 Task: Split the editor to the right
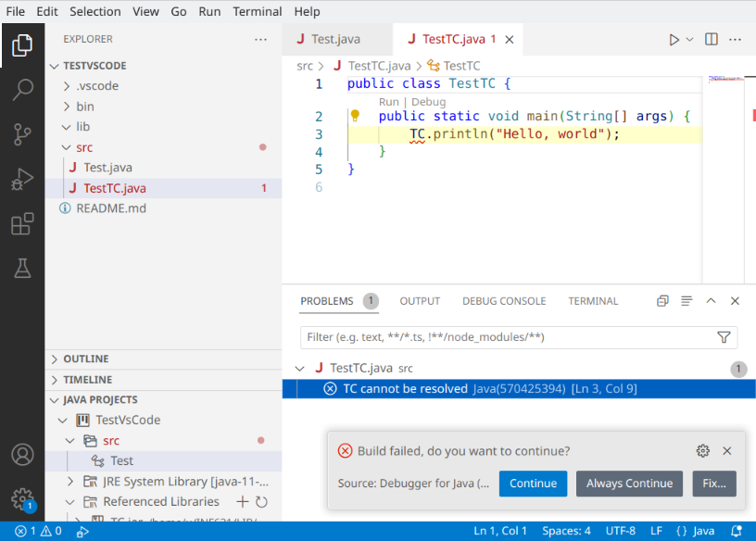coord(712,40)
